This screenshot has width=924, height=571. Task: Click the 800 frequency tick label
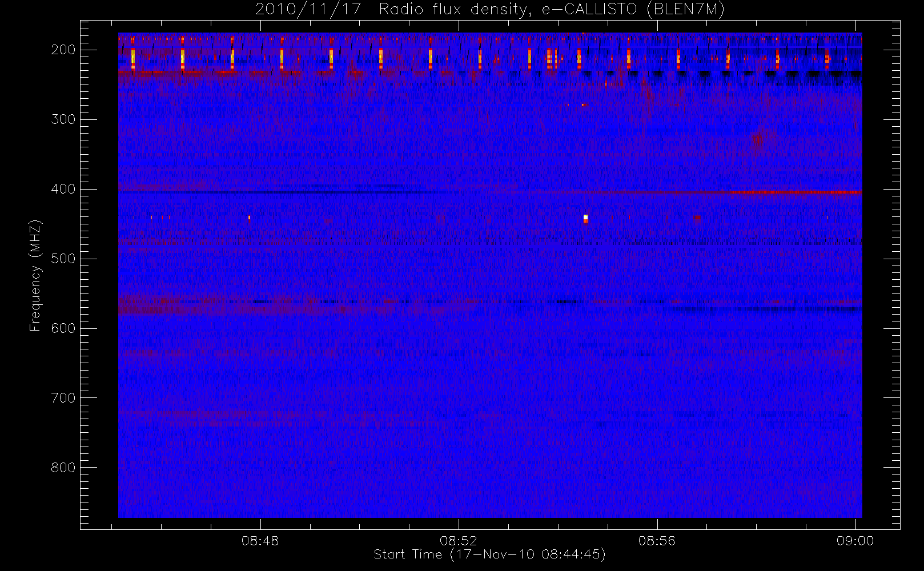[63, 468]
